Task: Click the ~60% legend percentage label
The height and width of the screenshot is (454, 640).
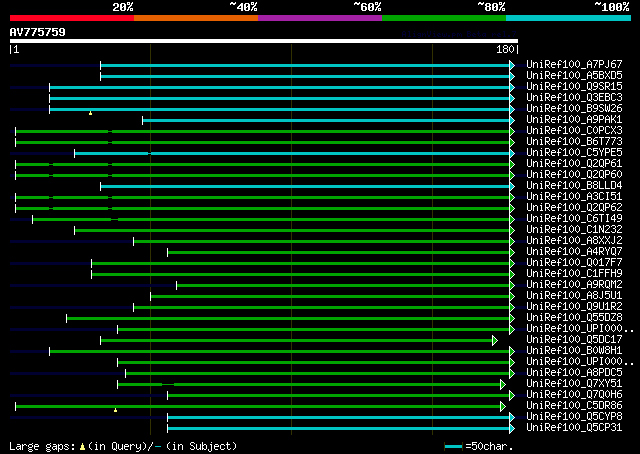Action: 367,7
